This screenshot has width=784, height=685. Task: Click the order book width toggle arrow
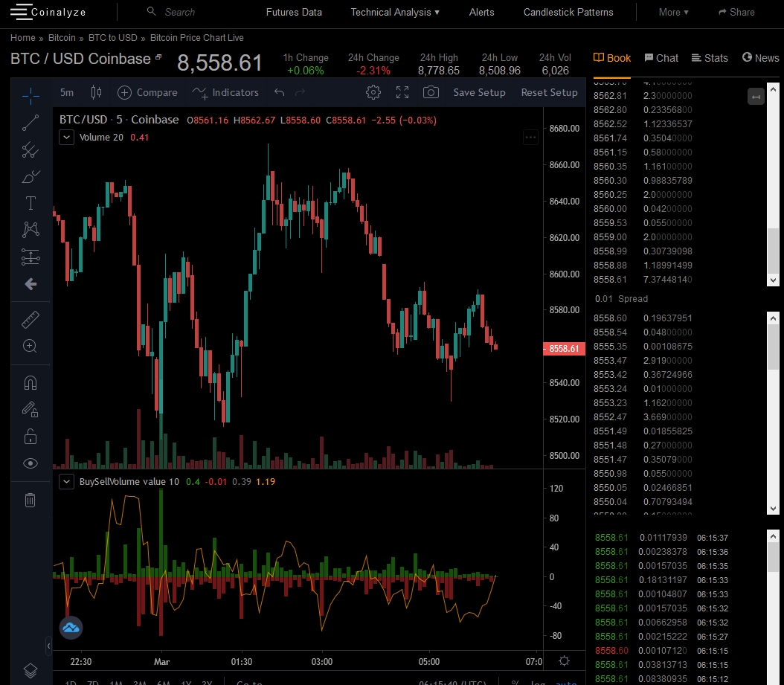(756, 97)
